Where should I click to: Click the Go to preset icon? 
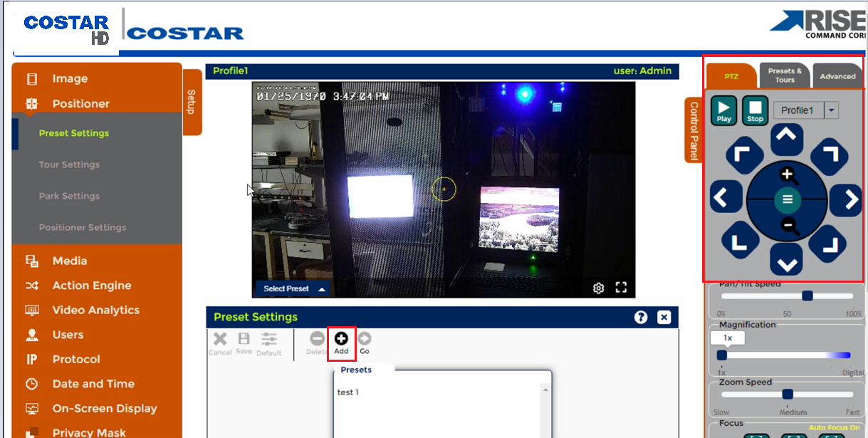365,343
